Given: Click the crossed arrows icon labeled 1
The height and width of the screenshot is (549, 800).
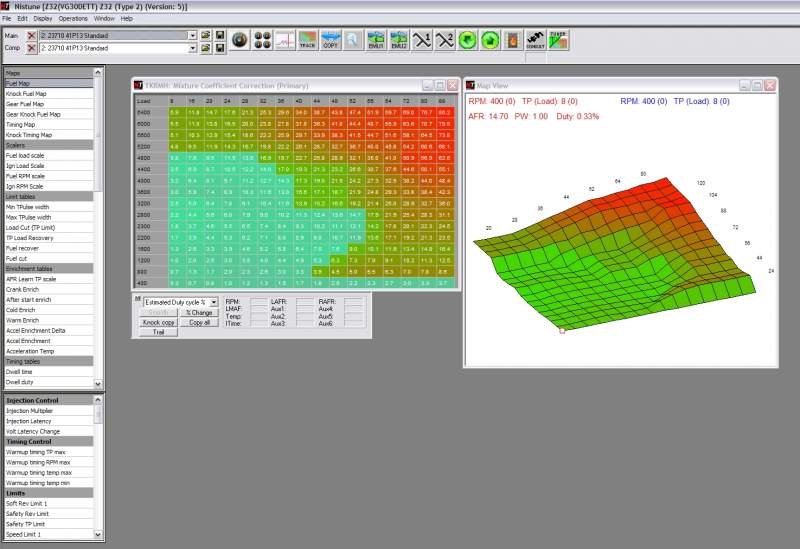Looking at the screenshot, I should [422, 41].
